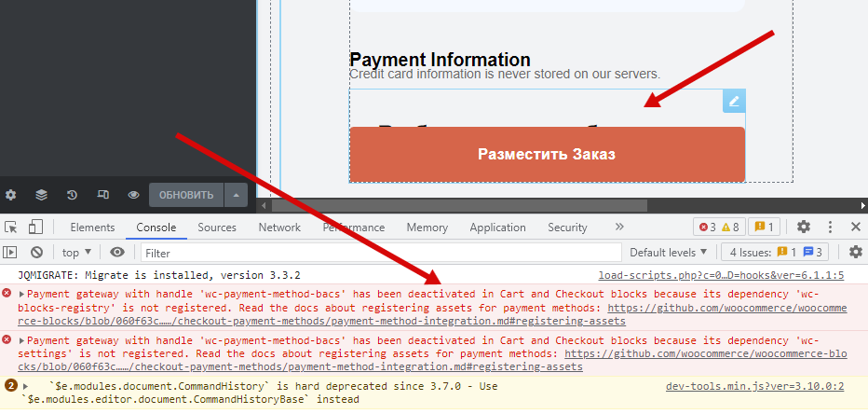Expand save options arrow beside ОБНОВИТЬ

click(236, 195)
